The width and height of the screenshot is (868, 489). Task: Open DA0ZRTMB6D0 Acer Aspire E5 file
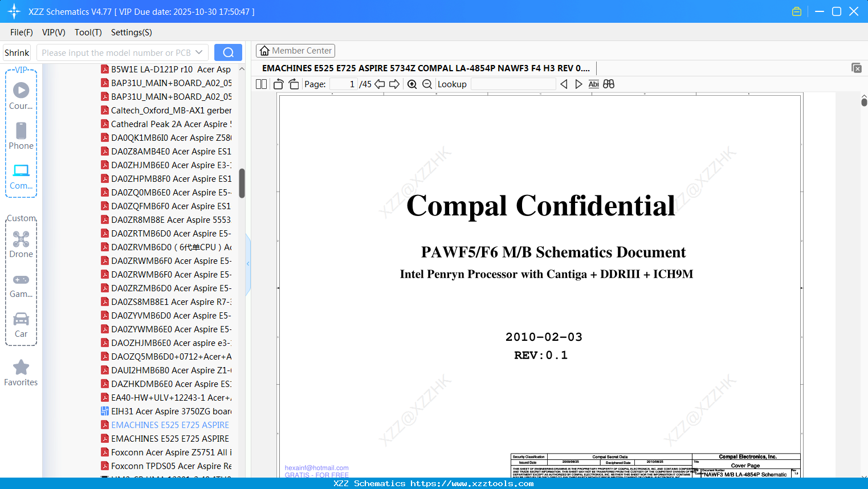[x=166, y=234]
